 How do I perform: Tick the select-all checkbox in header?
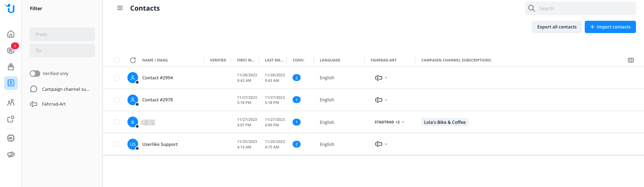[x=116, y=60]
